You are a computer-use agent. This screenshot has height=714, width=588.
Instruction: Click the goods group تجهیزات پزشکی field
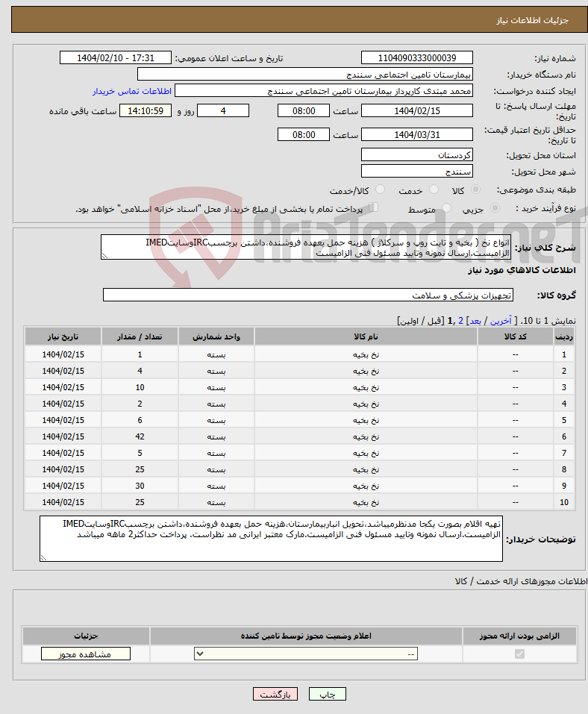(308, 295)
